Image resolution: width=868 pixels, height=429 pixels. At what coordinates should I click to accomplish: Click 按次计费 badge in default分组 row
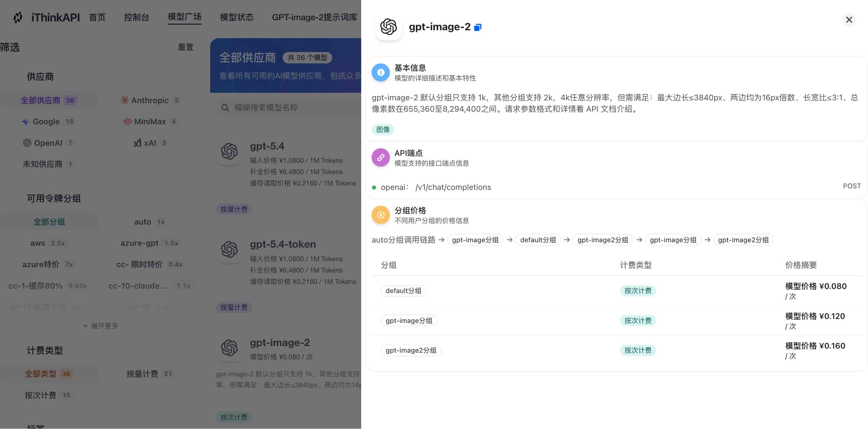[638, 291]
